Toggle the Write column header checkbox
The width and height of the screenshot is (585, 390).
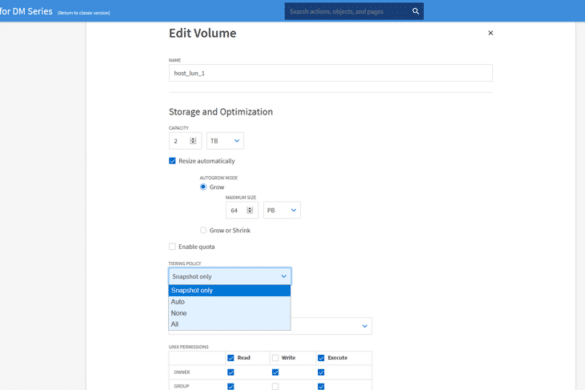[275, 358]
